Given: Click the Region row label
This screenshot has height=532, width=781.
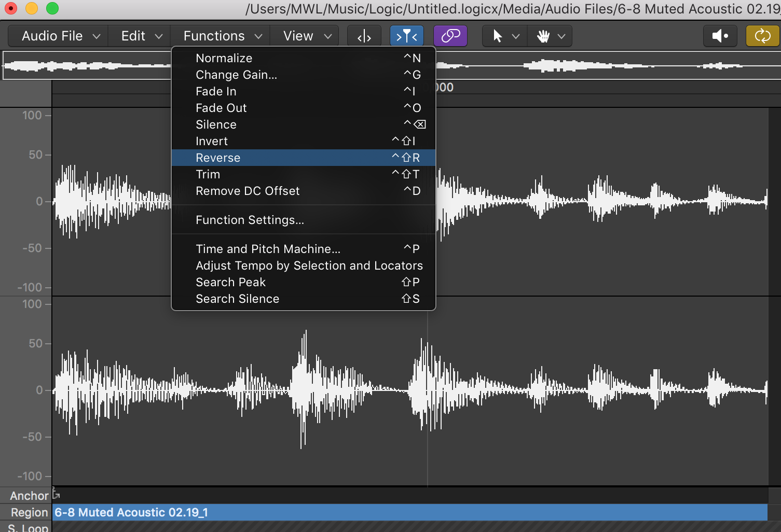Looking at the screenshot, I should point(29,512).
